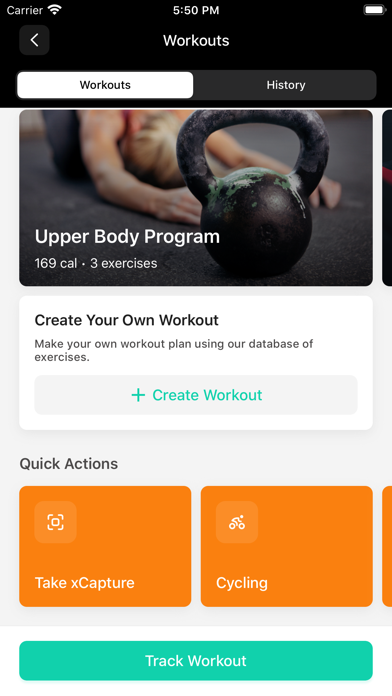The image size is (392, 696).
Task: Tap the partially visible next workout card
Action: pos(387,198)
